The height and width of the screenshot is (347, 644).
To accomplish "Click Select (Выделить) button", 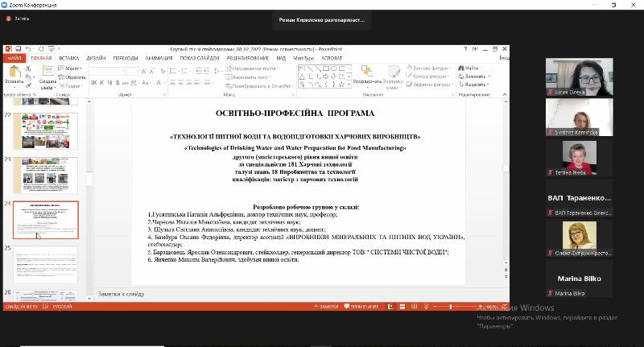I will tap(474, 85).
